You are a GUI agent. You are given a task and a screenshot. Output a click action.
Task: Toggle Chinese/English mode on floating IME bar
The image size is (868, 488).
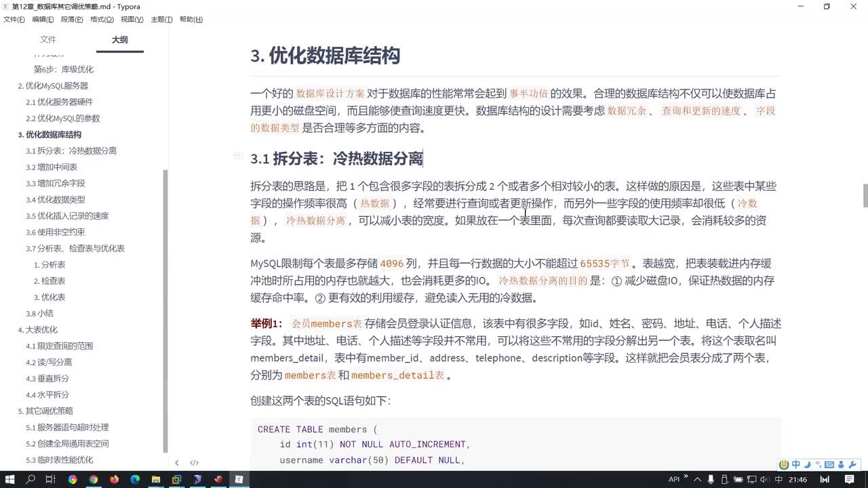[796, 464]
